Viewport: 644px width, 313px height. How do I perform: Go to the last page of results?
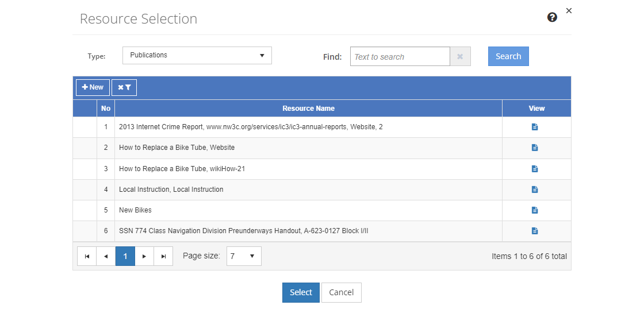[x=163, y=256]
